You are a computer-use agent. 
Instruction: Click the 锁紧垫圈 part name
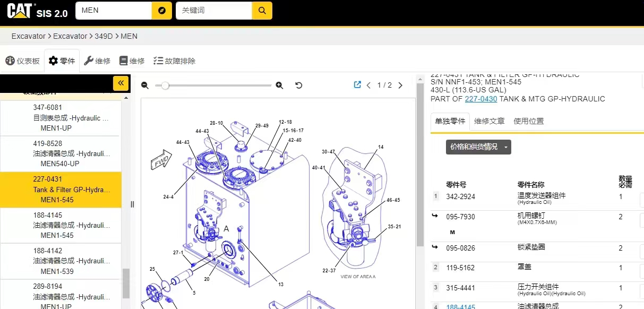(531, 247)
